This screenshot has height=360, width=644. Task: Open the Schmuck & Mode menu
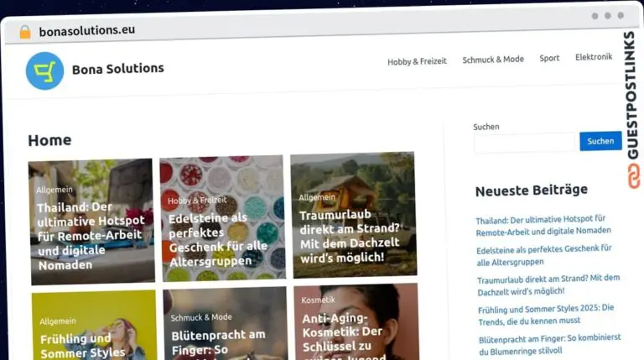pyautogui.click(x=493, y=60)
